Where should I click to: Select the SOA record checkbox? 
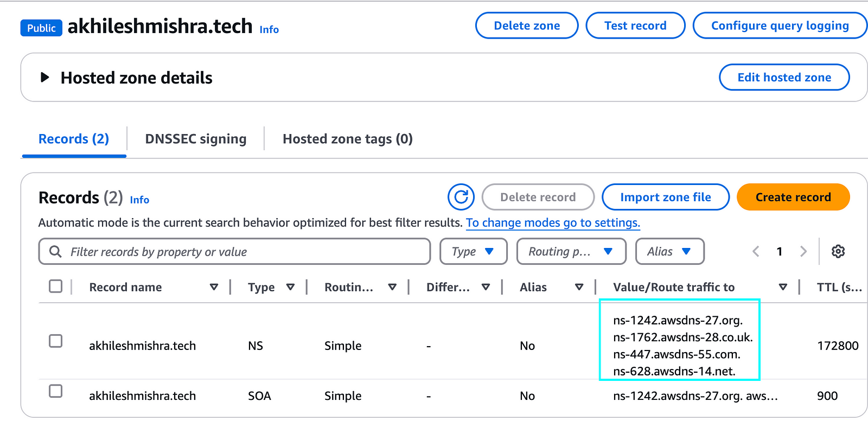click(x=55, y=391)
